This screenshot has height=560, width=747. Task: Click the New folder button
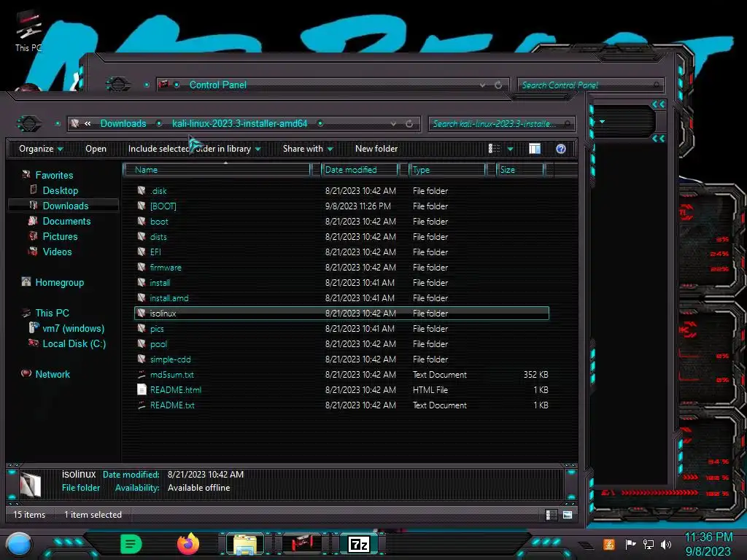376,149
